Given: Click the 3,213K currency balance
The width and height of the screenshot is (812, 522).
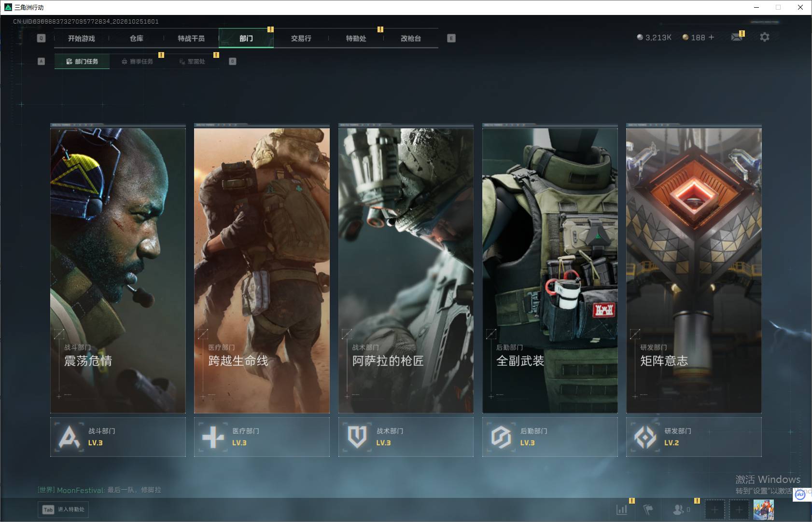Looking at the screenshot, I should coord(654,37).
